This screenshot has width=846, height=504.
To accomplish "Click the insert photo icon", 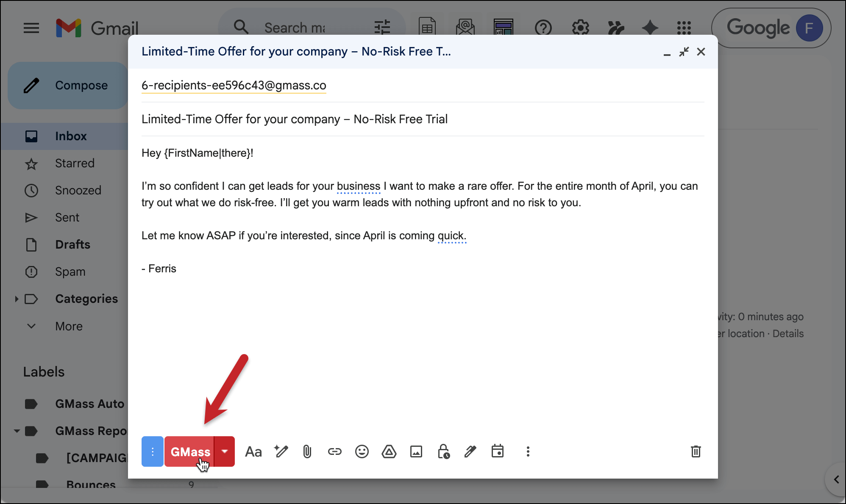I will point(416,451).
